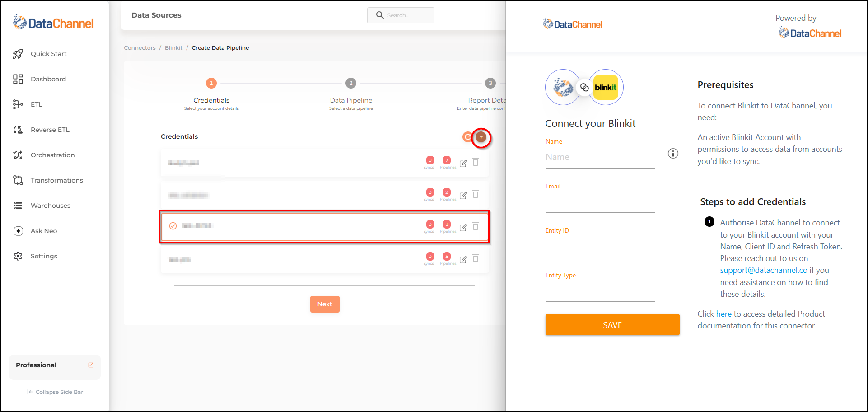
Task: Open Quick Start via its rocket icon
Action: point(18,54)
